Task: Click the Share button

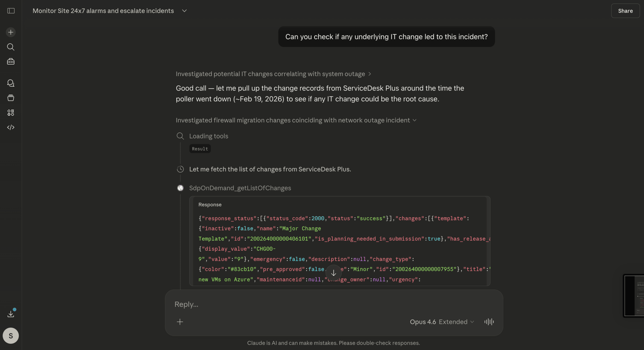Action: tap(625, 11)
